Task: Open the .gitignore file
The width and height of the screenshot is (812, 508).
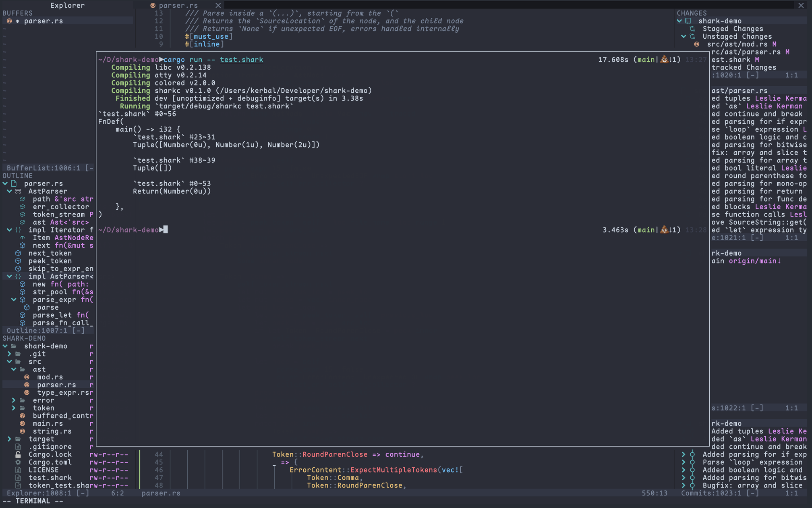Action: [x=50, y=447]
